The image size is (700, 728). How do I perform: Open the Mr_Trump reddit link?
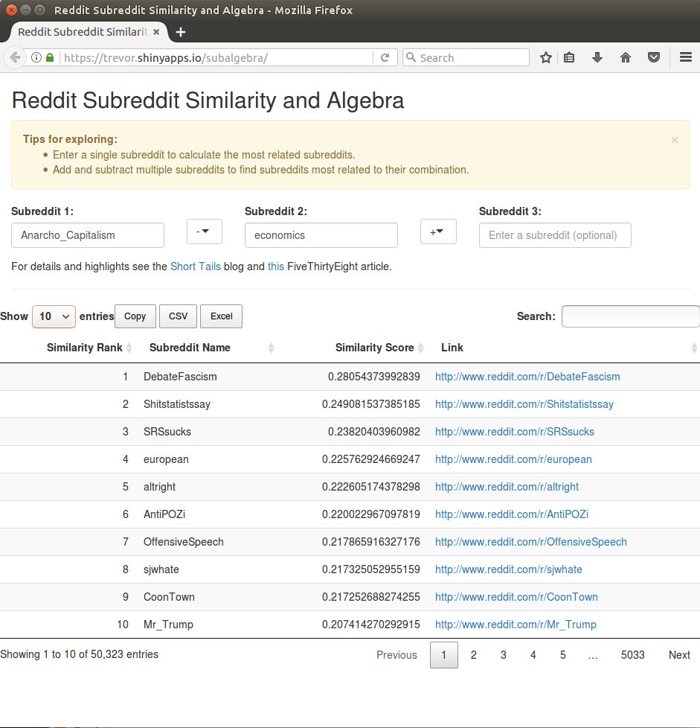pos(516,625)
